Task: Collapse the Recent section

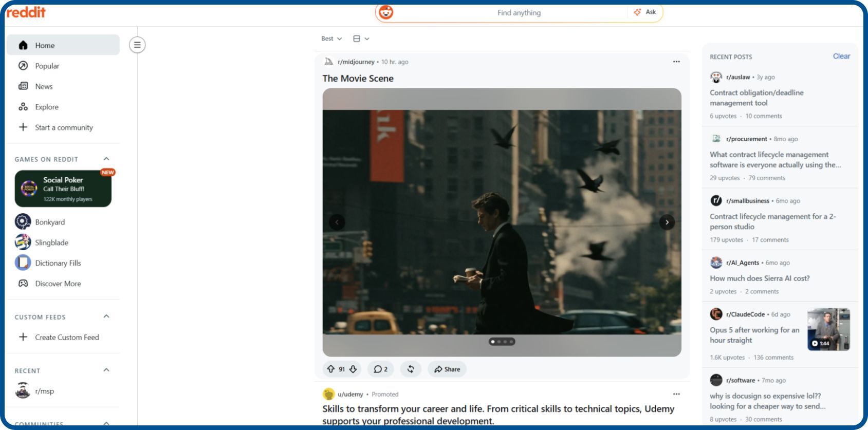Action: click(x=106, y=370)
